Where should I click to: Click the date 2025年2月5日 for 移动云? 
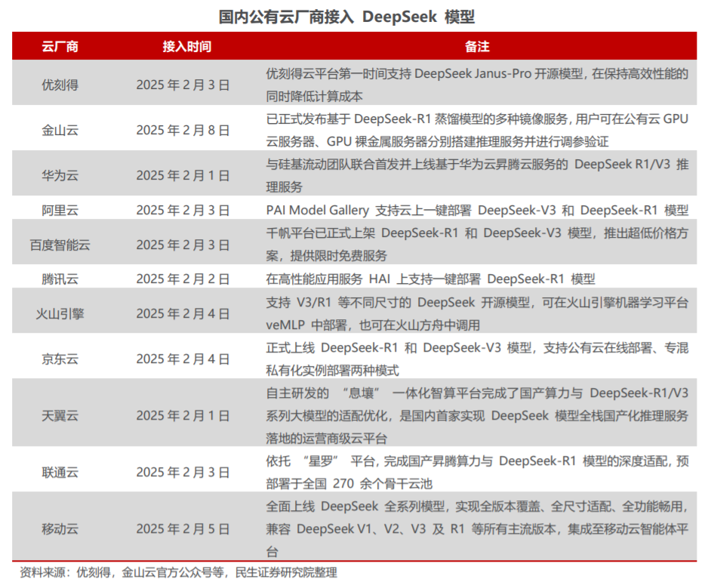(x=183, y=529)
